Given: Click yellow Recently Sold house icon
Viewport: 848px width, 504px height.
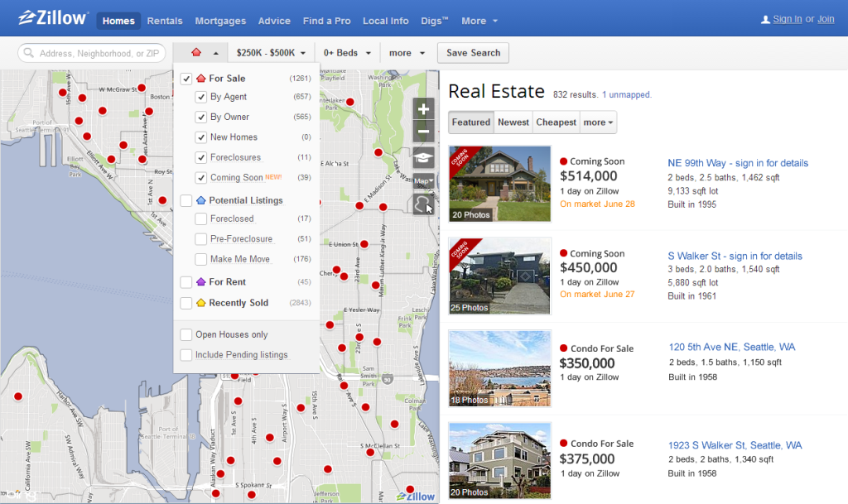Looking at the screenshot, I should pos(201,303).
